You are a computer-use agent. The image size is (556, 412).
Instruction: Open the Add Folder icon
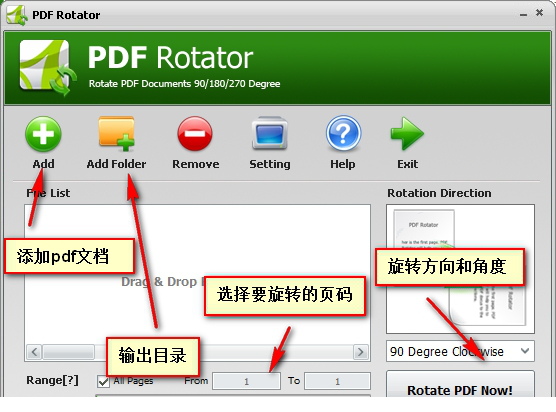click(x=116, y=133)
